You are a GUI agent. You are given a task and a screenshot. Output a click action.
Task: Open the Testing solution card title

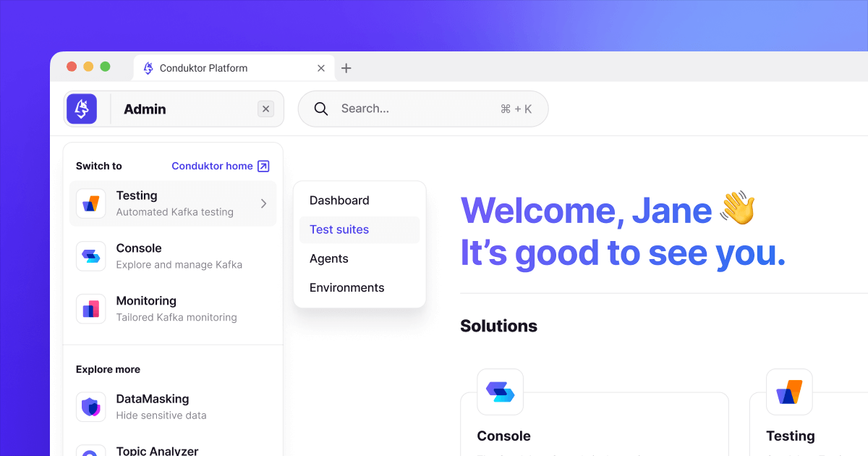point(791,436)
